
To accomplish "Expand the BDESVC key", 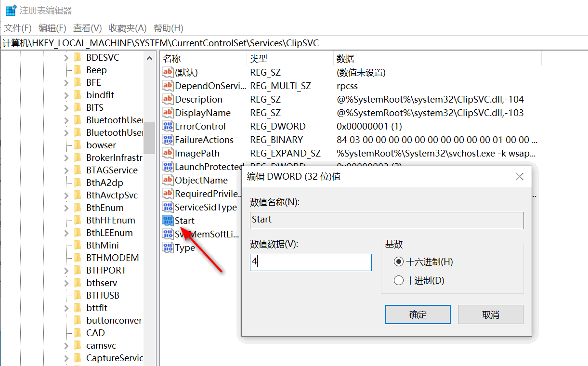I will (66, 57).
